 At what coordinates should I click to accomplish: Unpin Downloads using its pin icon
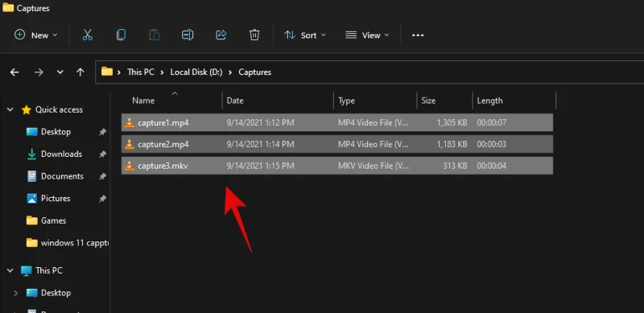103,154
